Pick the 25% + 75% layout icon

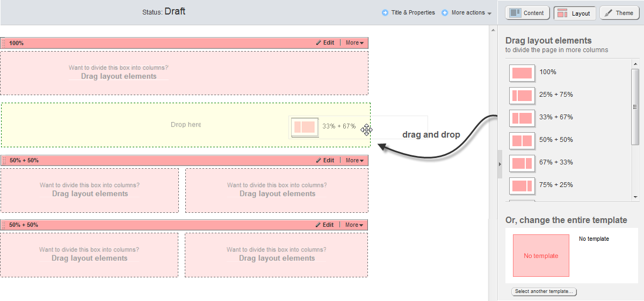pyautogui.click(x=522, y=96)
